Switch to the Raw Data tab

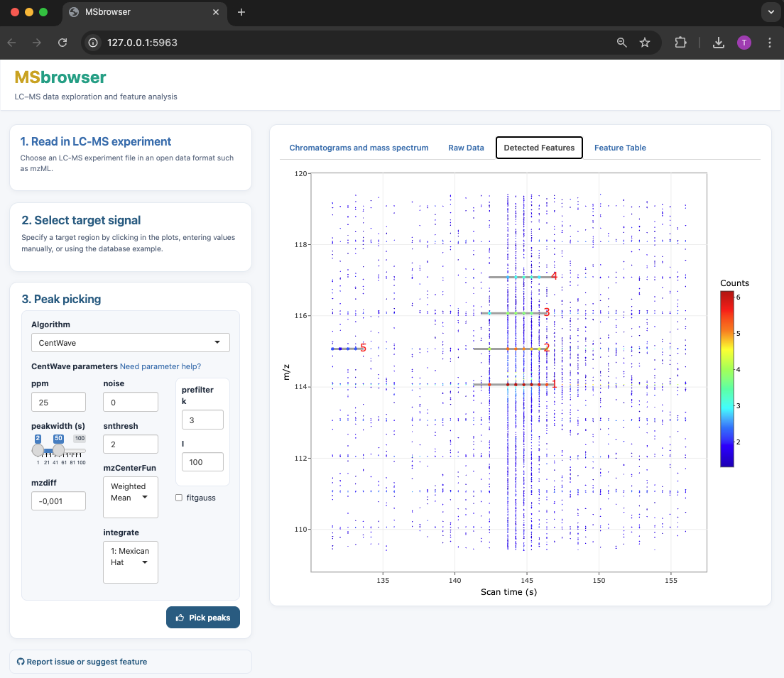466,148
